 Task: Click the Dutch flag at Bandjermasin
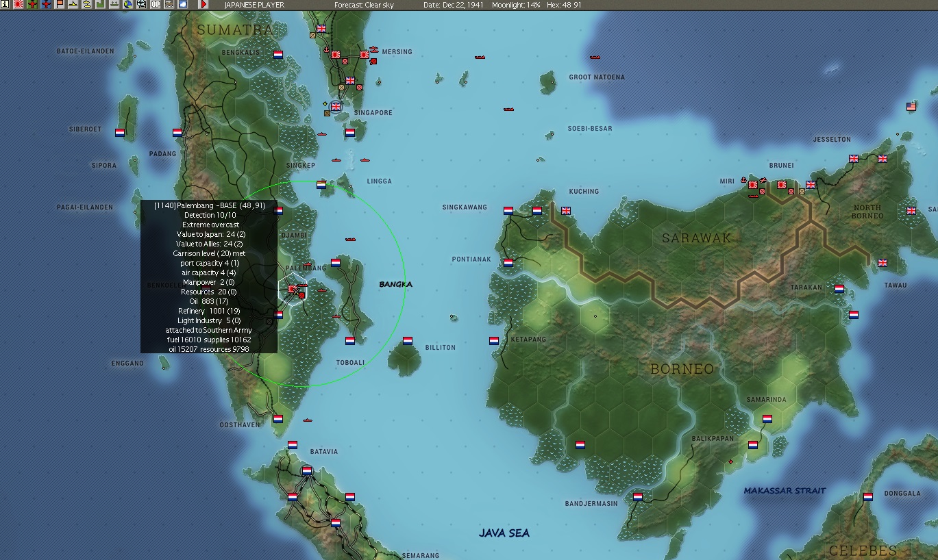point(638,497)
